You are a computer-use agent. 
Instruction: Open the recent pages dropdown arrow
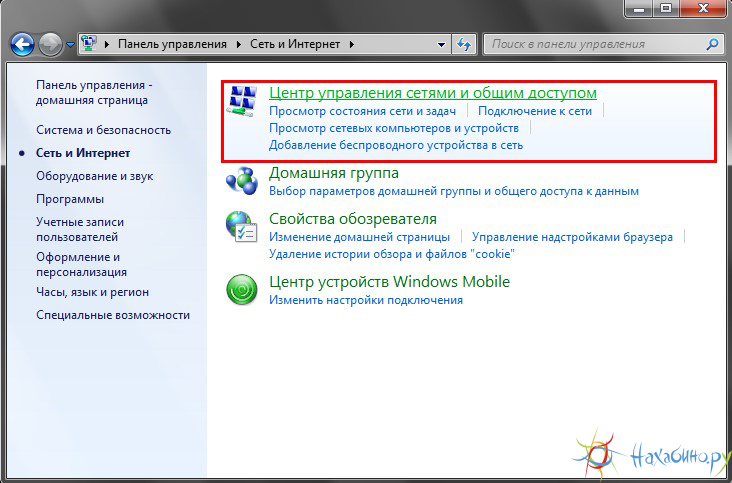pyautogui.click(x=70, y=45)
